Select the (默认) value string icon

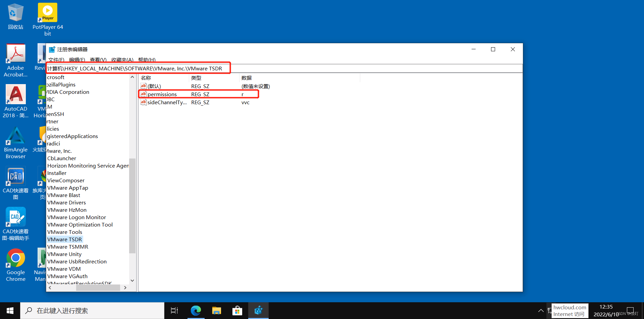pos(143,86)
